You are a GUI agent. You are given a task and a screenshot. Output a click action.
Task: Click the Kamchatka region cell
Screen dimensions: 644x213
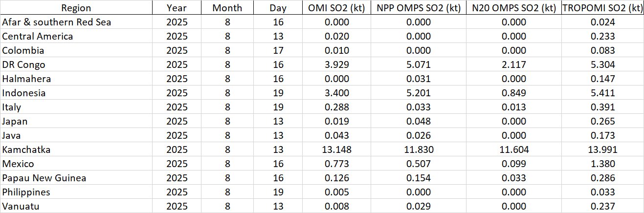pyautogui.click(x=26, y=149)
